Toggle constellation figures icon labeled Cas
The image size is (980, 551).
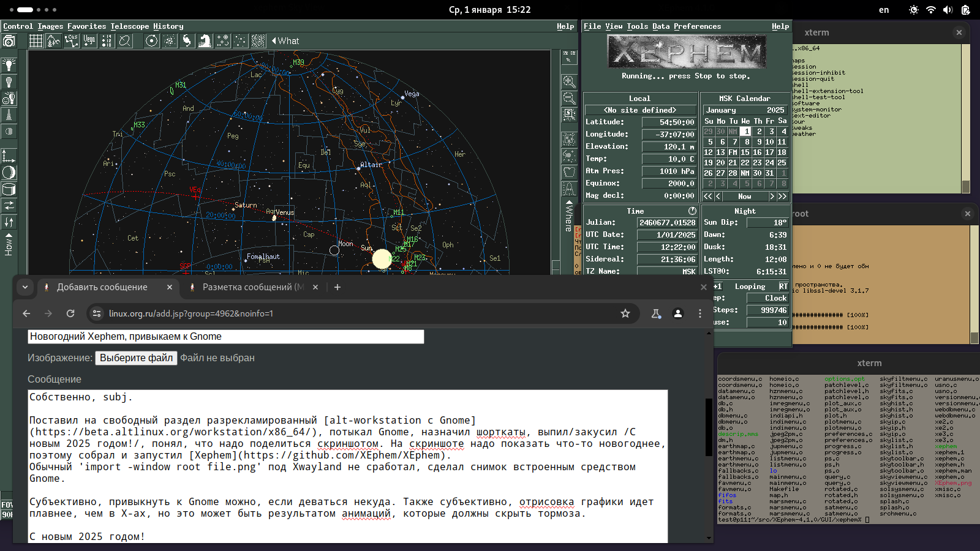tap(72, 41)
